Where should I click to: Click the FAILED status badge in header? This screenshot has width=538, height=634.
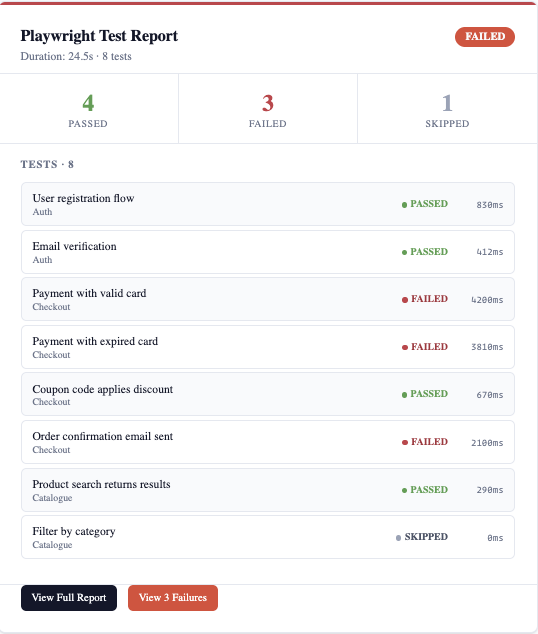click(485, 37)
